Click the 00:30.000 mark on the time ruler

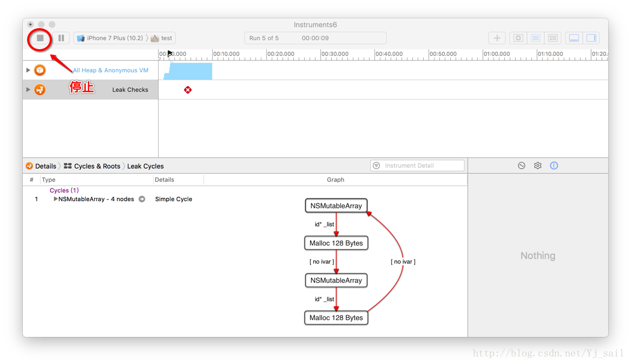[335, 54]
